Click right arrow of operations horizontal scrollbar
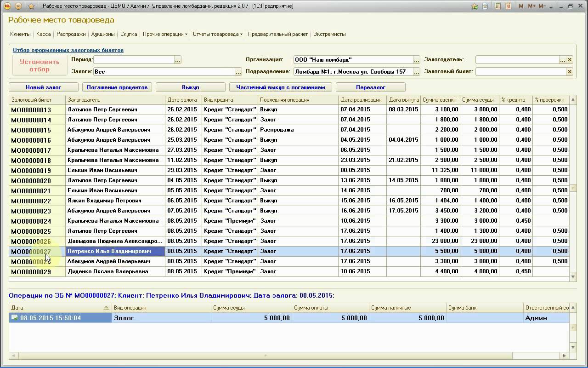Viewport: 588px width, 368px height. 565,356
